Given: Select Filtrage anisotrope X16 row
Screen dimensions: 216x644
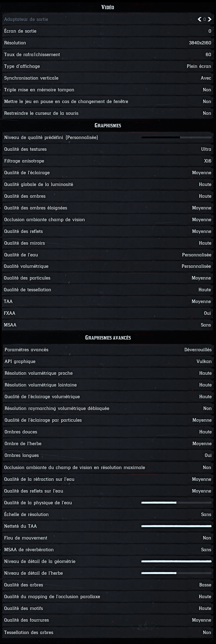Looking at the screenshot, I should click(x=108, y=161).
